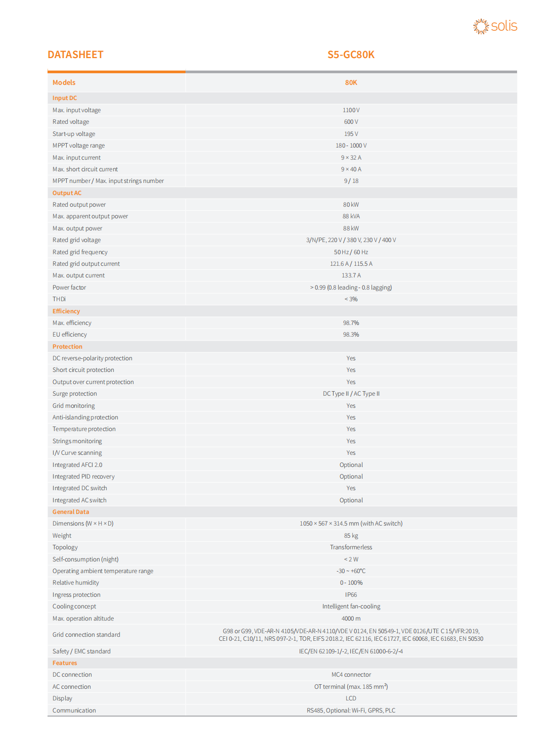The height and width of the screenshot is (756, 557).
Task: Click the Solis sun logo icon
Action: click(x=481, y=26)
